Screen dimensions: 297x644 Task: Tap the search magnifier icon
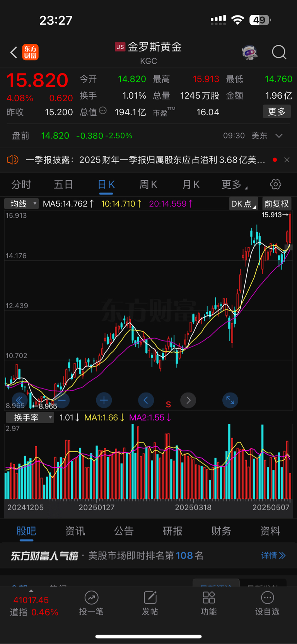[279, 52]
